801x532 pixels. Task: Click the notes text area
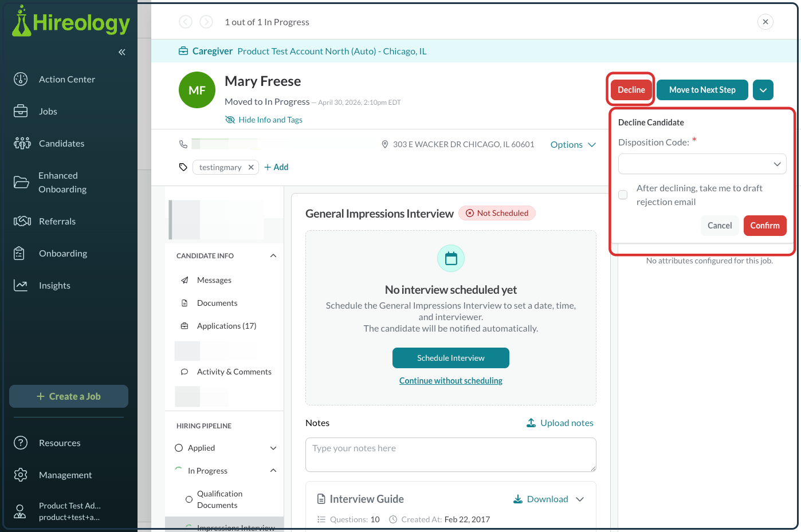click(x=451, y=455)
